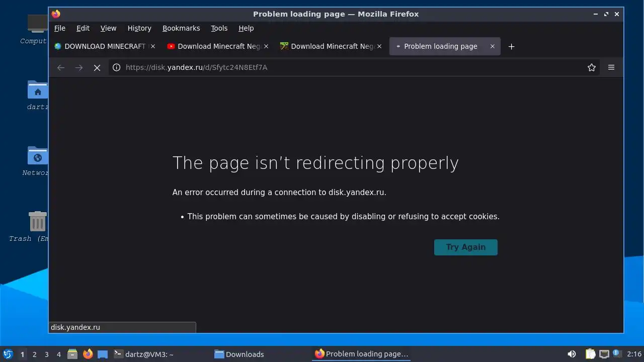Close the DOWNLOAD MINECRAFT tab

click(153, 46)
